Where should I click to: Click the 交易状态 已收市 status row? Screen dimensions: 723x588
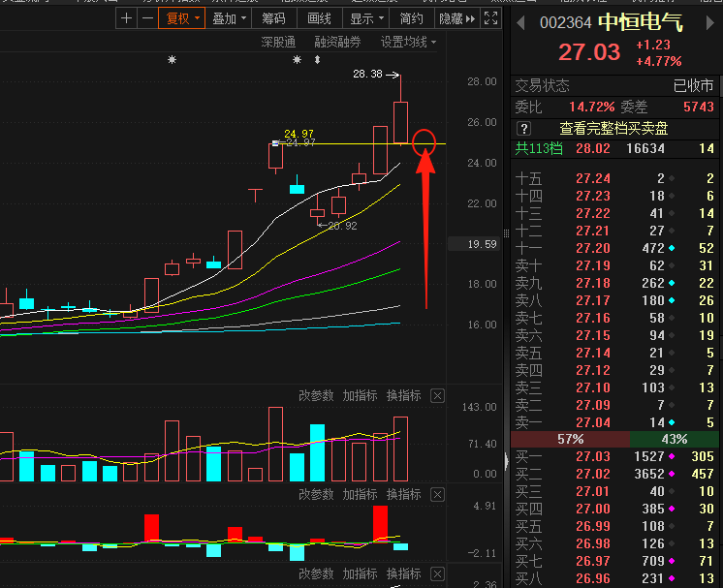[614, 85]
